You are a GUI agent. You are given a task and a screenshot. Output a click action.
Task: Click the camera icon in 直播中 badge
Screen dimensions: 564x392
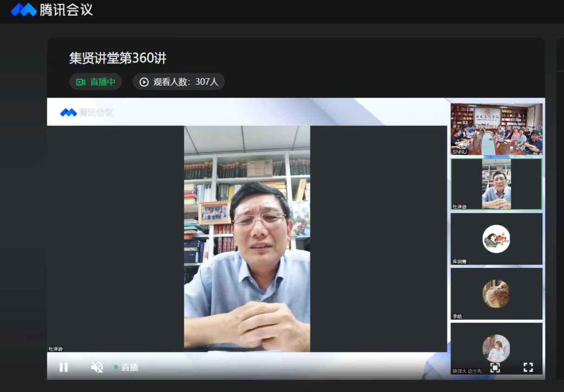[81, 82]
